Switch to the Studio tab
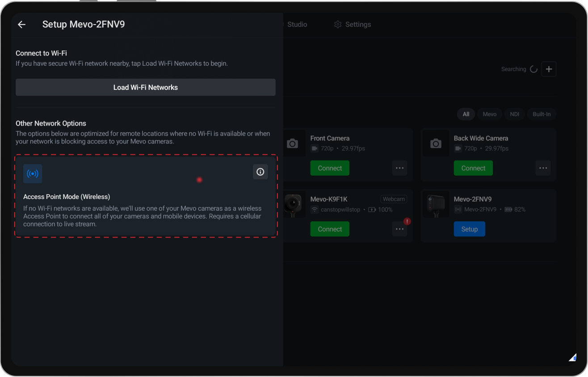 pos(297,25)
